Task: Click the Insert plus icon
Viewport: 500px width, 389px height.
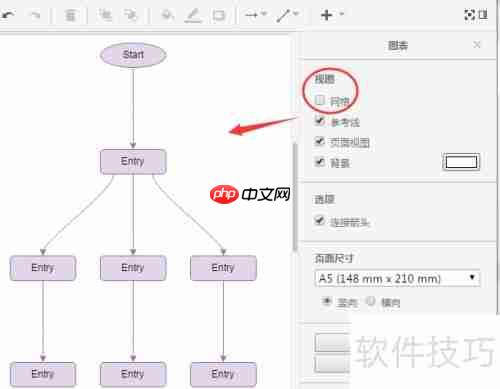Action: (327, 15)
